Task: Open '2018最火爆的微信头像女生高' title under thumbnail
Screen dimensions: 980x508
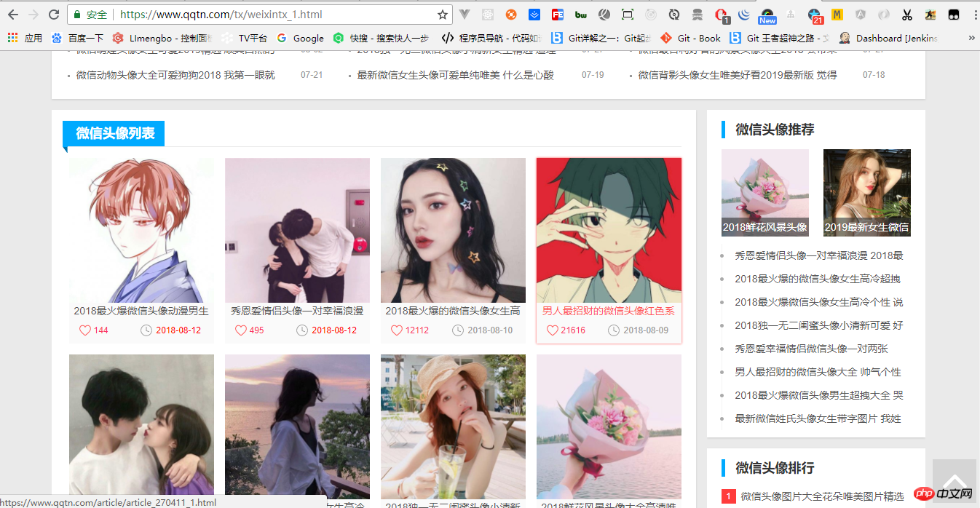Action: 453,311
